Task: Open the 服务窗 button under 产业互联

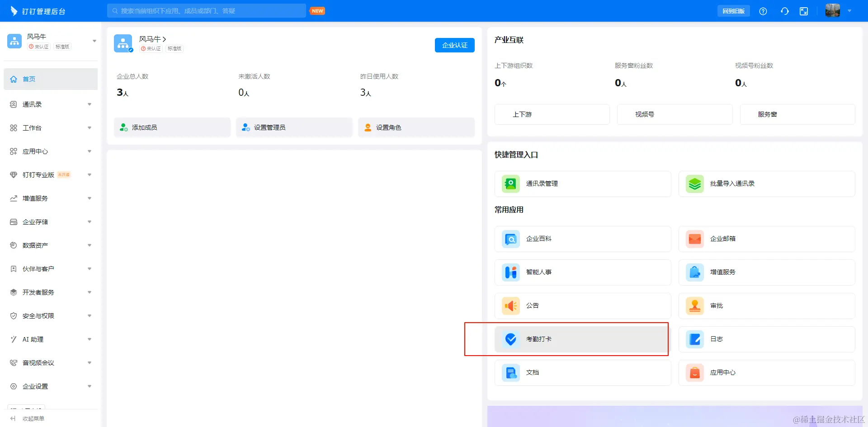Action: [x=797, y=114]
